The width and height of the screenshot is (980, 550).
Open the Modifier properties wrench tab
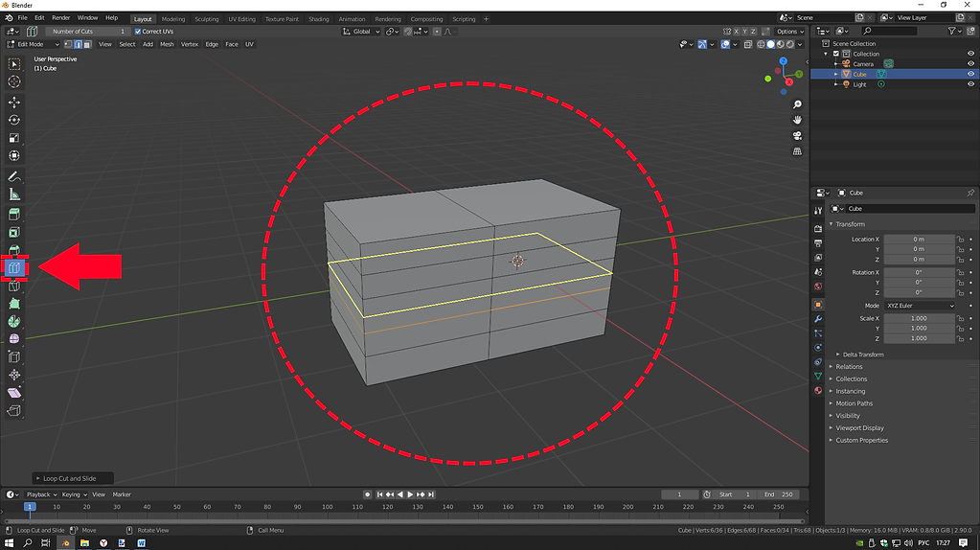point(817,319)
